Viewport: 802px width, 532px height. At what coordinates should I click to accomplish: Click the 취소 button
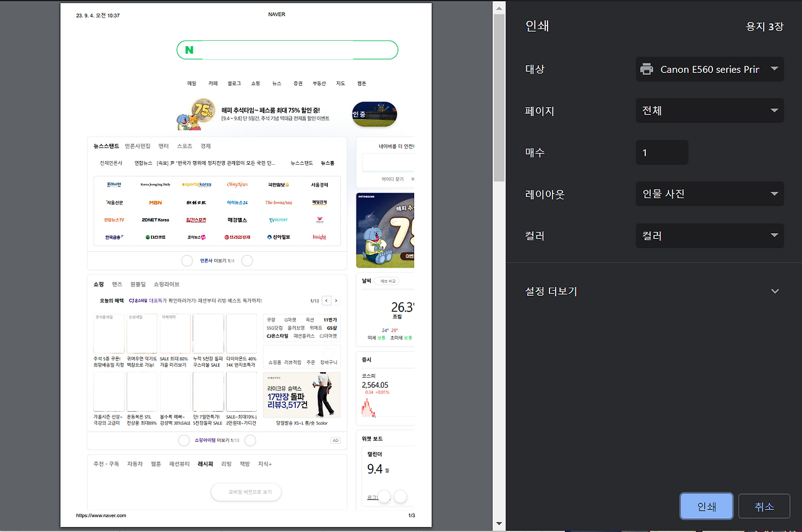(x=764, y=506)
